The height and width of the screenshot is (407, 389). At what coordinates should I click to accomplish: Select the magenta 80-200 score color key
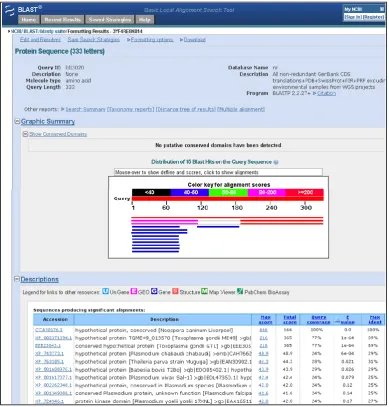(267, 192)
